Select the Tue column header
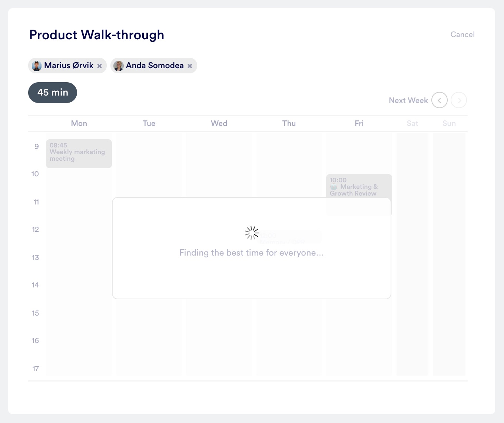Screen dimensions: 504x423 click(x=149, y=123)
